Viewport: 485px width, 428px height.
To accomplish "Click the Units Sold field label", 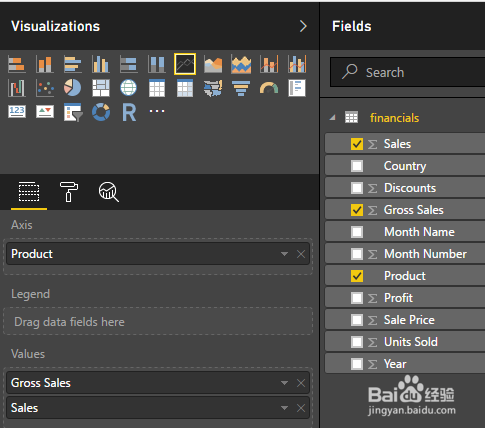I will tap(411, 342).
